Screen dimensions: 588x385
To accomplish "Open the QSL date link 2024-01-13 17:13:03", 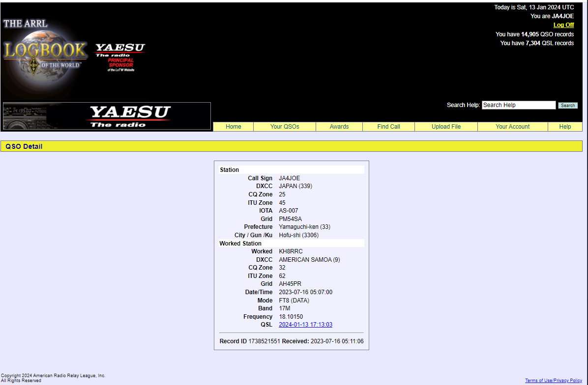I will [x=306, y=325].
